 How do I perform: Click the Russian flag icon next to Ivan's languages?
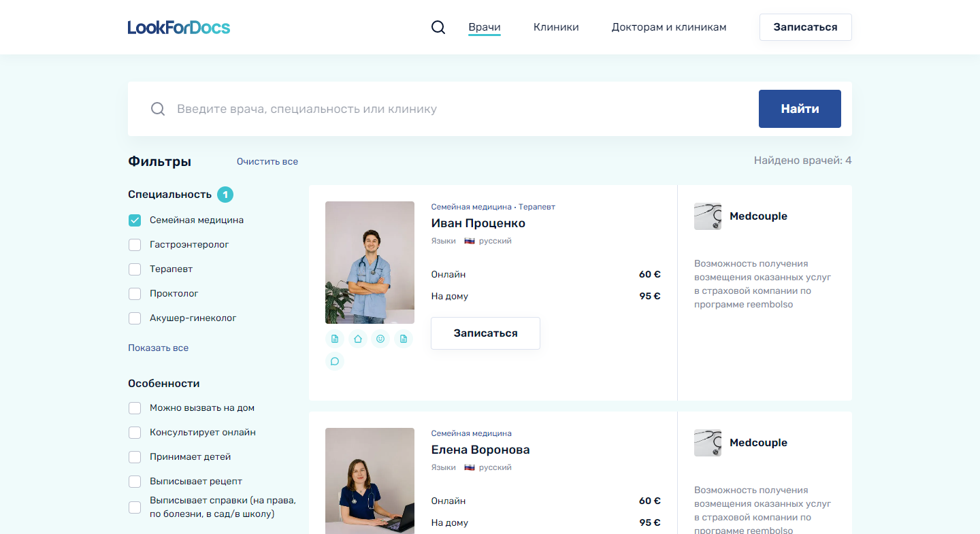pos(469,240)
